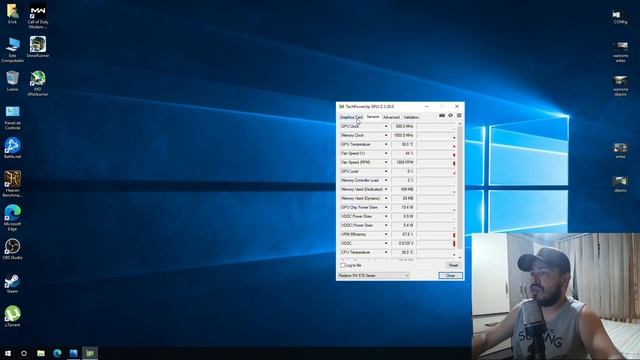Screen dimensions: 640x360
Task: Launch OBS Studio from the desktop
Action: pos(13,249)
